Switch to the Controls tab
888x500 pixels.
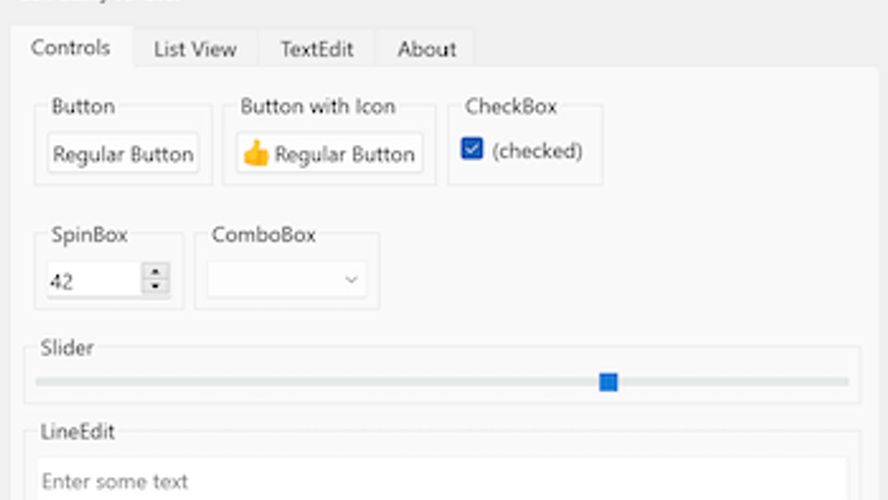tap(70, 48)
